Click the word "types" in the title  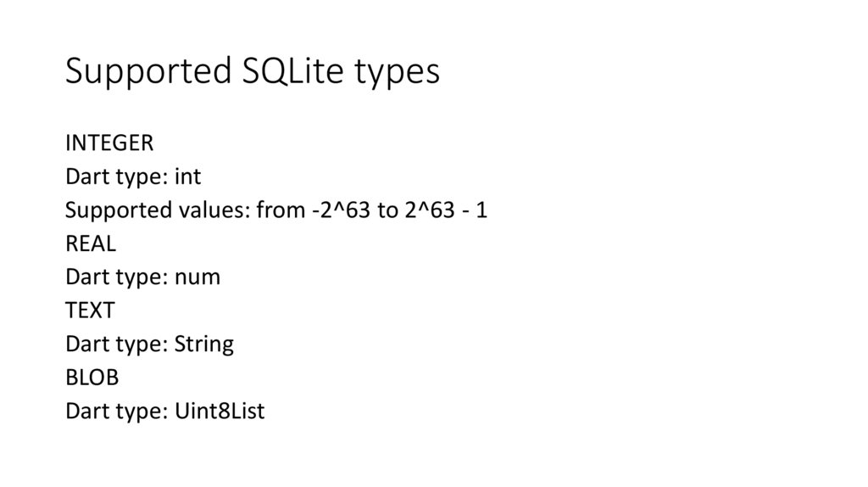pyautogui.click(x=397, y=74)
